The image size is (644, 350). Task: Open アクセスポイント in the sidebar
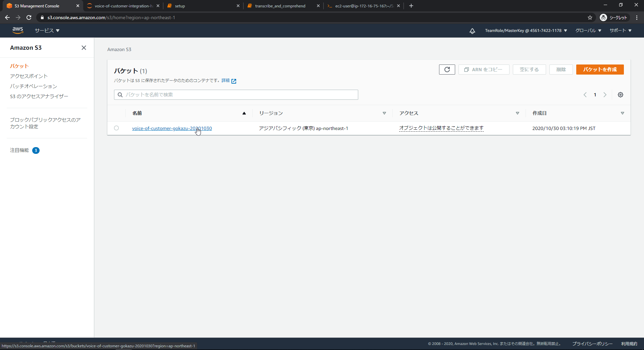(29, 76)
